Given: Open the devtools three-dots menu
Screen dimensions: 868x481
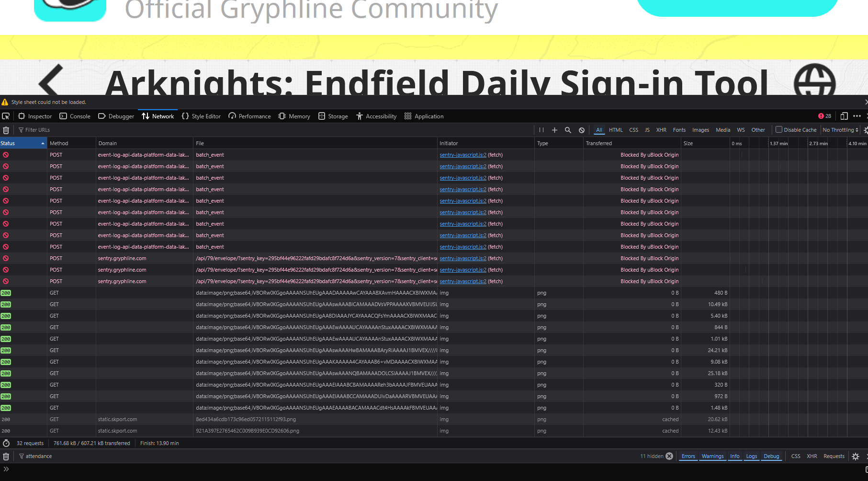Looking at the screenshot, I should coord(857,116).
